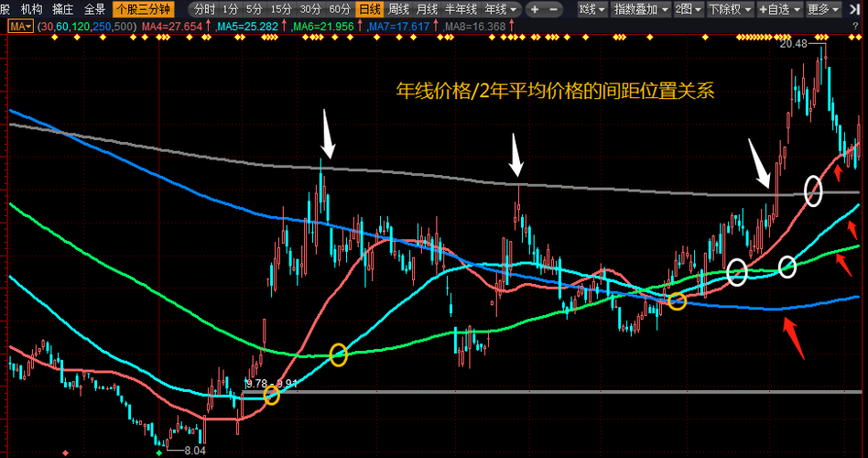
Task: Click the MA4=27.654 value label
Action: tap(171, 27)
